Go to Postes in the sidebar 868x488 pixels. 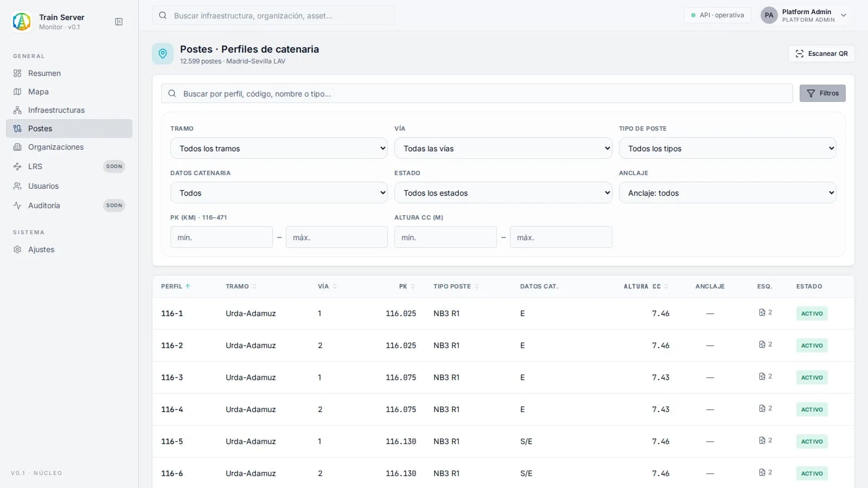(x=69, y=129)
